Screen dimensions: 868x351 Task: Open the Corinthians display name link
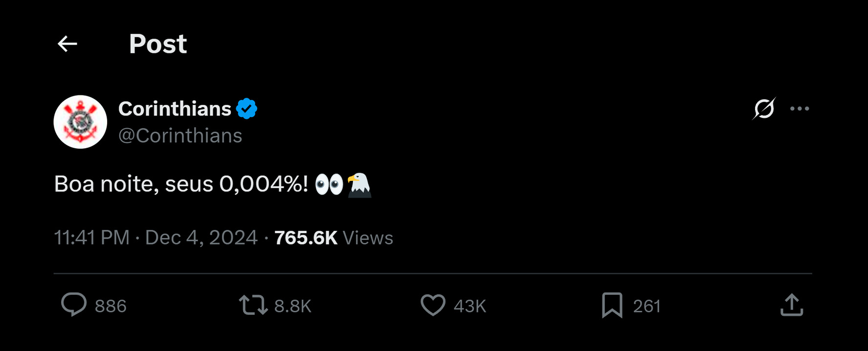click(175, 109)
